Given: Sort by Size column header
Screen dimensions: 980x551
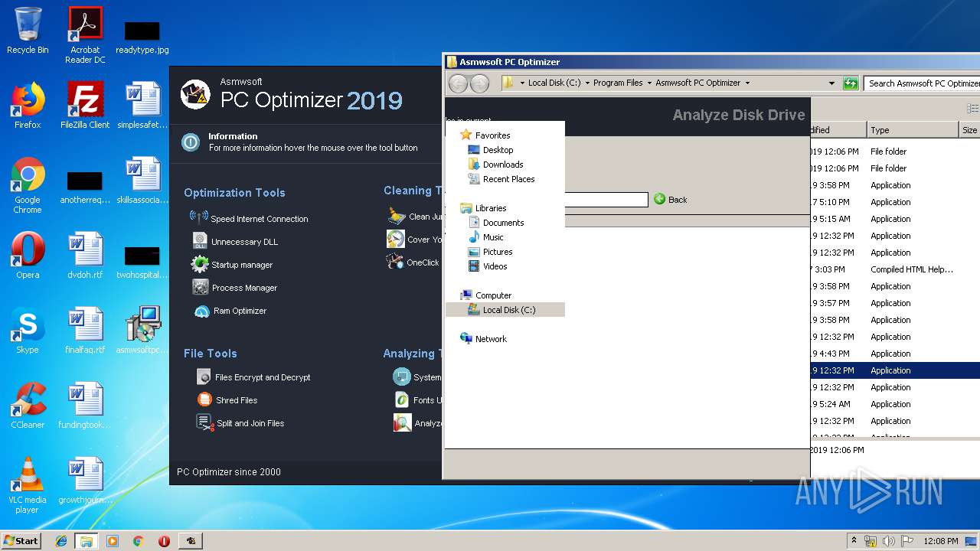Looking at the screenshot, I should pyautogui.click(x=969, y=130).
